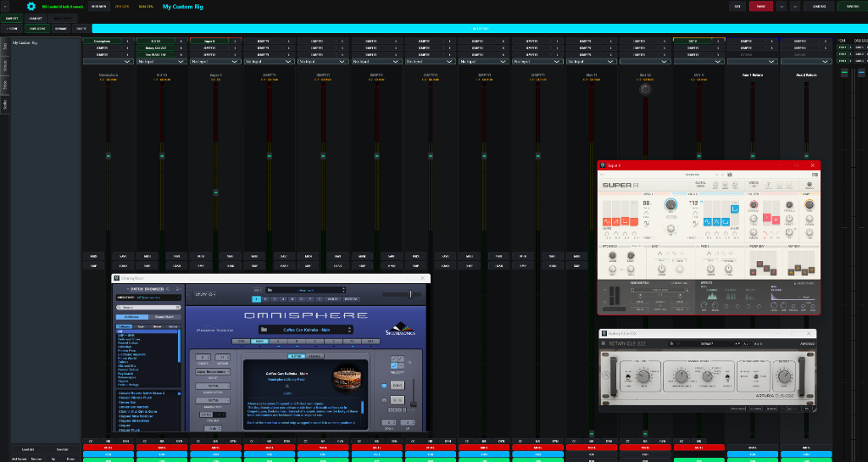Open the input dropdown on the Omnisphere channel
Viewport: 868px width, 462px height.
(108, 61)
